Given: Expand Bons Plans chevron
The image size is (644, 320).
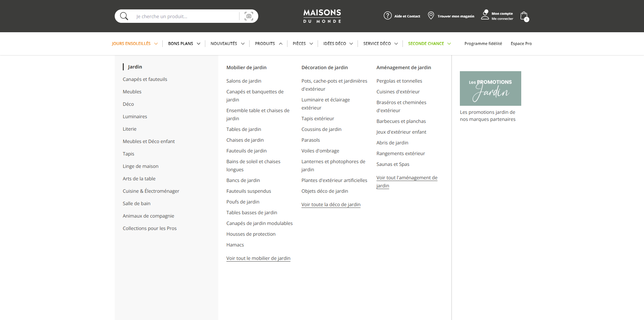Looking at the screenshot, I should (199, 44).
